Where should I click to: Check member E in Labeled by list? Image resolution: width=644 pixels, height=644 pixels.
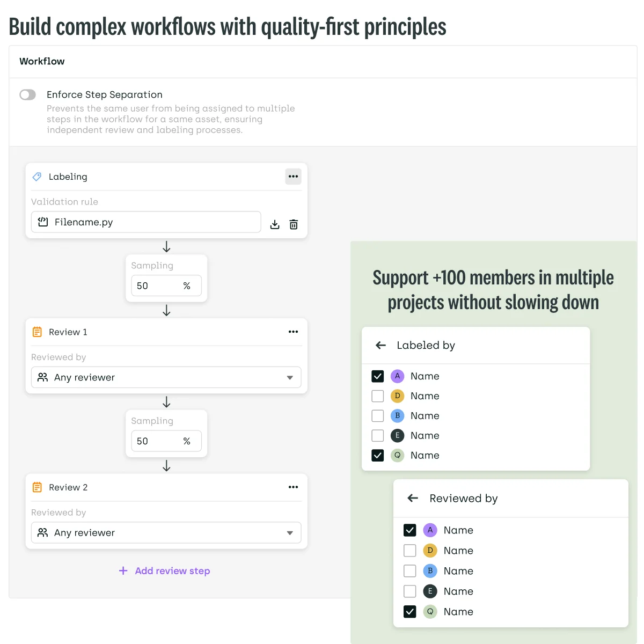378,436
